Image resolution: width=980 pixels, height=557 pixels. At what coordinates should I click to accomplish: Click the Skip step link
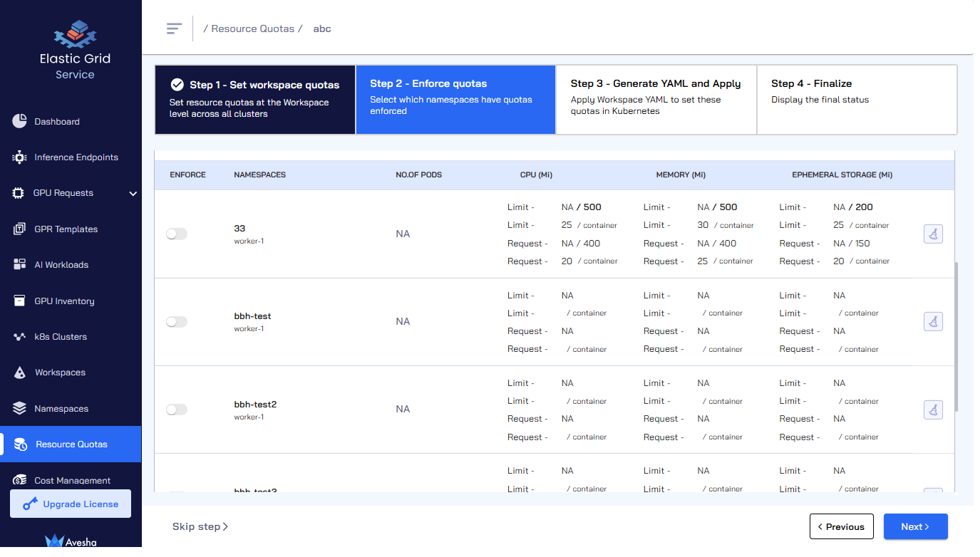tap(200, 527)
